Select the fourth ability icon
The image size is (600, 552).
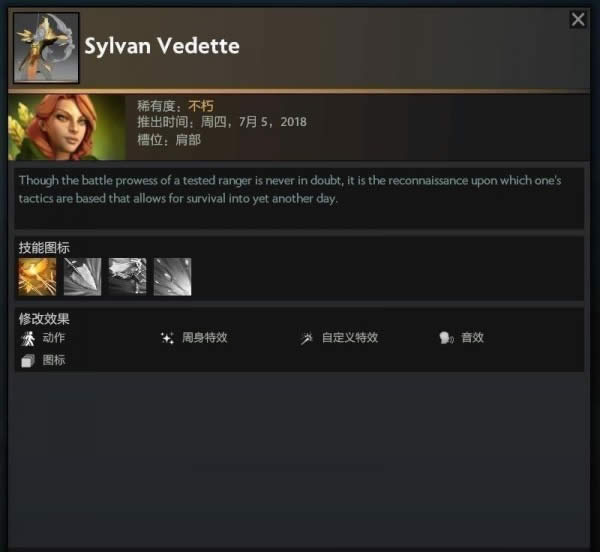click(172, 277)
